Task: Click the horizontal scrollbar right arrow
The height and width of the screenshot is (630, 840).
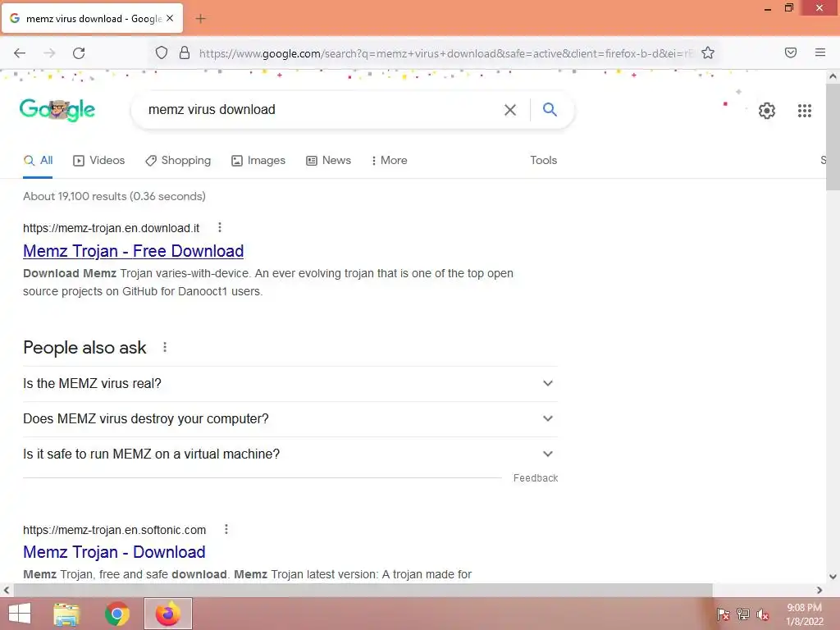Action: (x=819, y=591)
